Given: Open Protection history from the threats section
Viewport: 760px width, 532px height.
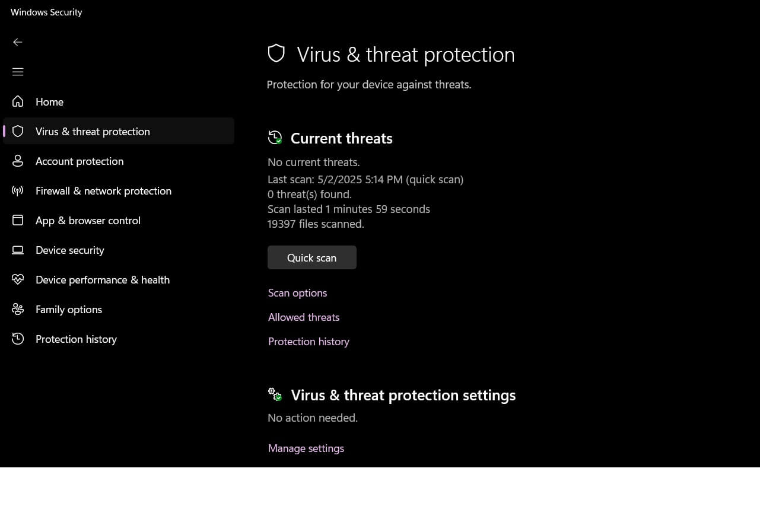Looking at the screenshot, I should 309,341.
